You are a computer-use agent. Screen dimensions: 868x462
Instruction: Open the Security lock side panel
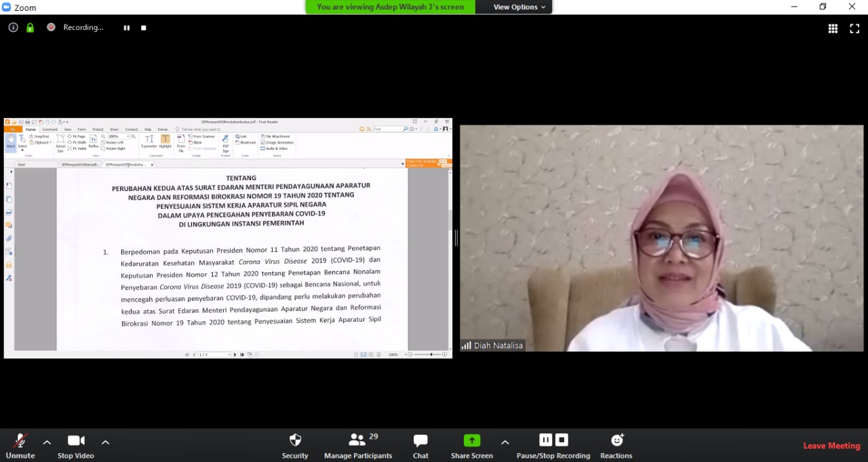9,265
